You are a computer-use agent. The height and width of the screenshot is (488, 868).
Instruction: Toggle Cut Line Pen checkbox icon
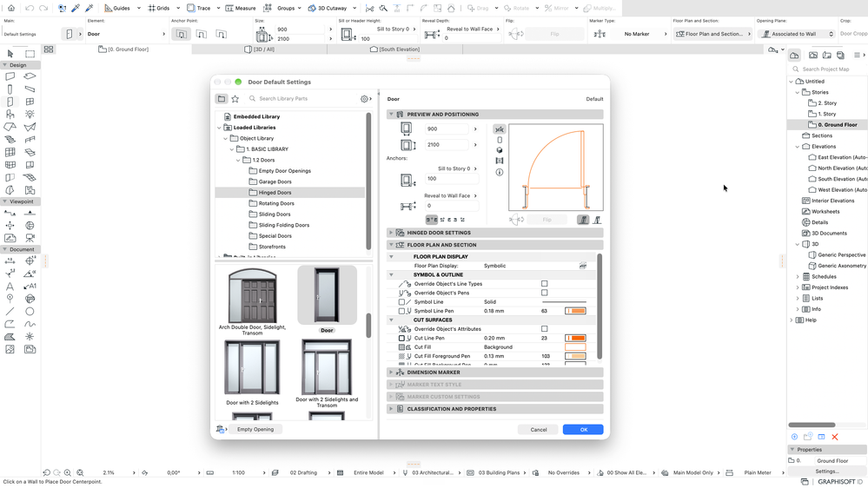click(402, 338)
